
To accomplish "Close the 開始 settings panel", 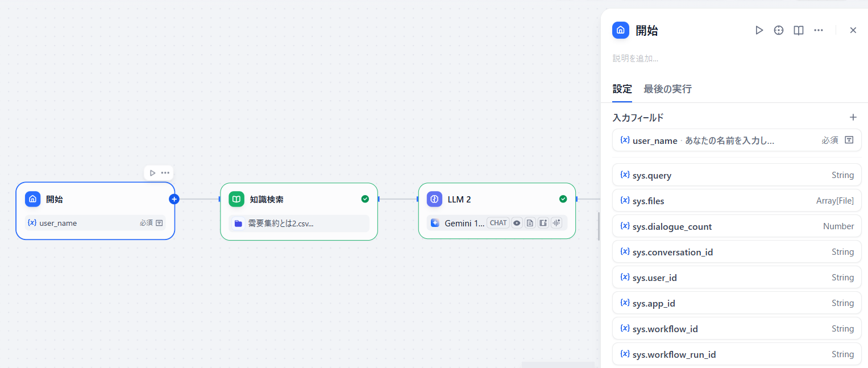I will [853, 31].
